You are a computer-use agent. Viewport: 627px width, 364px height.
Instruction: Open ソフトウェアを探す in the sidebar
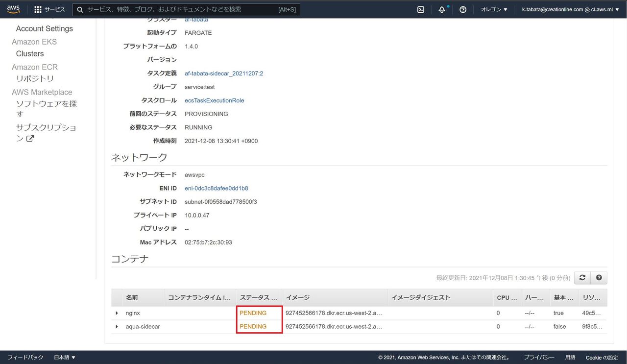(x=47, y=108)
